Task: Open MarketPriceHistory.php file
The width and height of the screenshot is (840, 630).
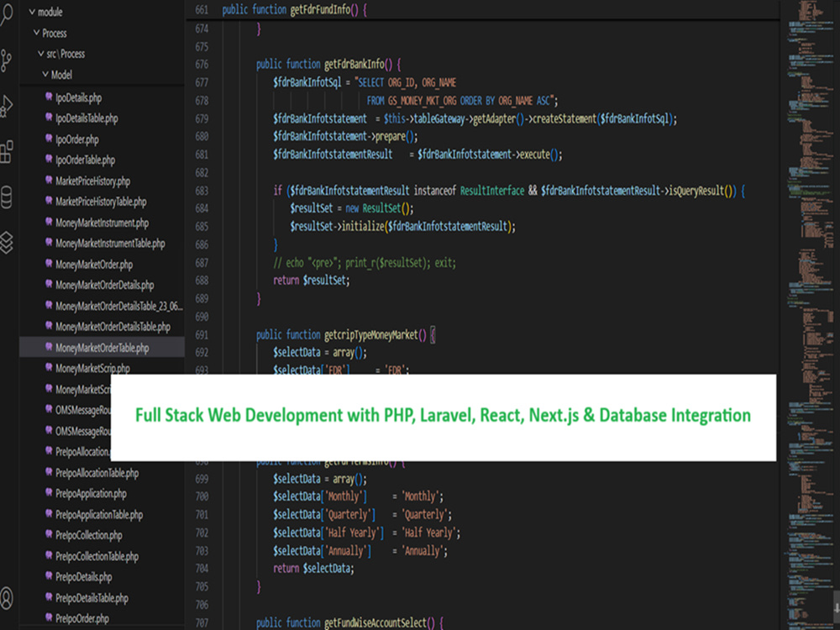Action: tap(92, 181)
